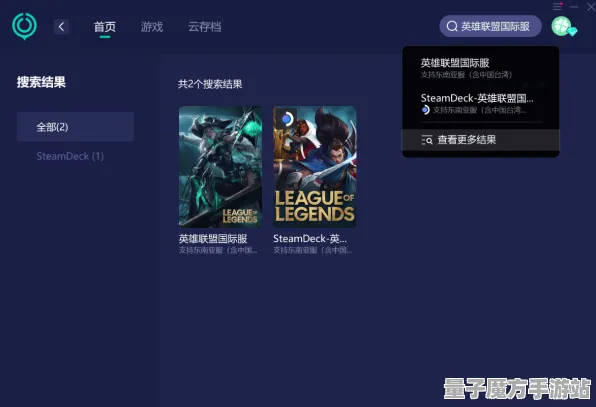Click Steam Deck badge on second cover
This screenshot has width=596, height=407.
(287, 119)
